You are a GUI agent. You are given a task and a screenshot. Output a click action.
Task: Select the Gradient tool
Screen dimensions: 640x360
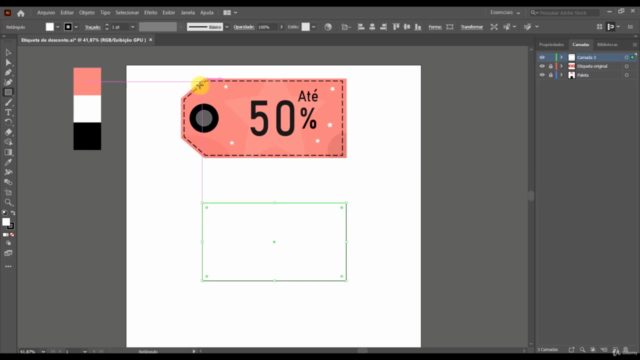tap(8, 152)
